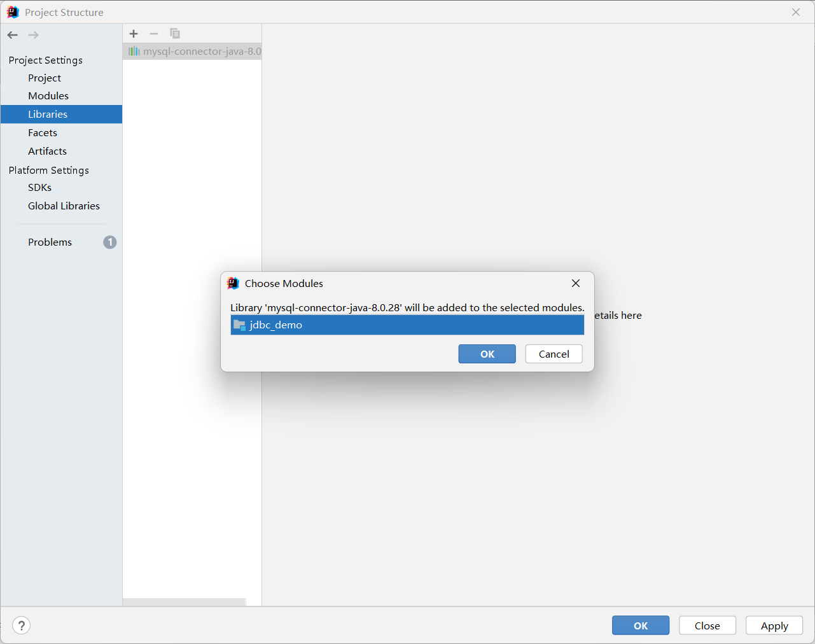Open the Modules settings page

(x=48, y=96)
